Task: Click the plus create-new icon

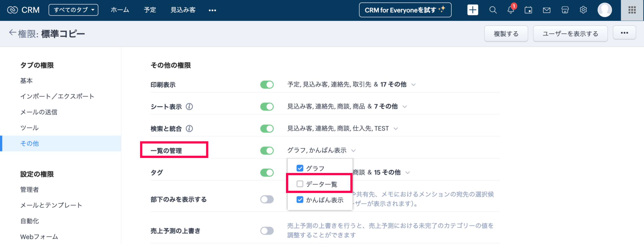Action: pos(472,10)
